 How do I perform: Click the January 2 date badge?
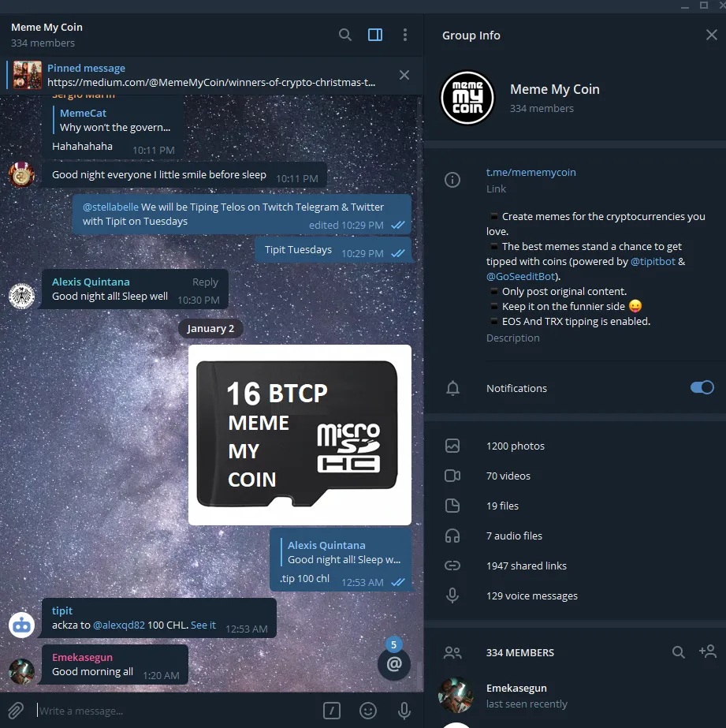pos(210,328)
